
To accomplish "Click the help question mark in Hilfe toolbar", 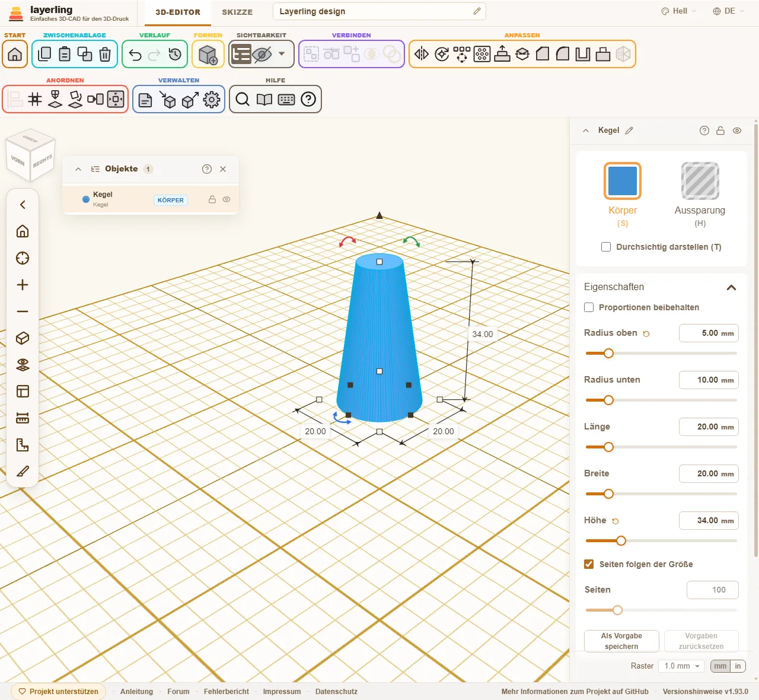I will (308, 99).
